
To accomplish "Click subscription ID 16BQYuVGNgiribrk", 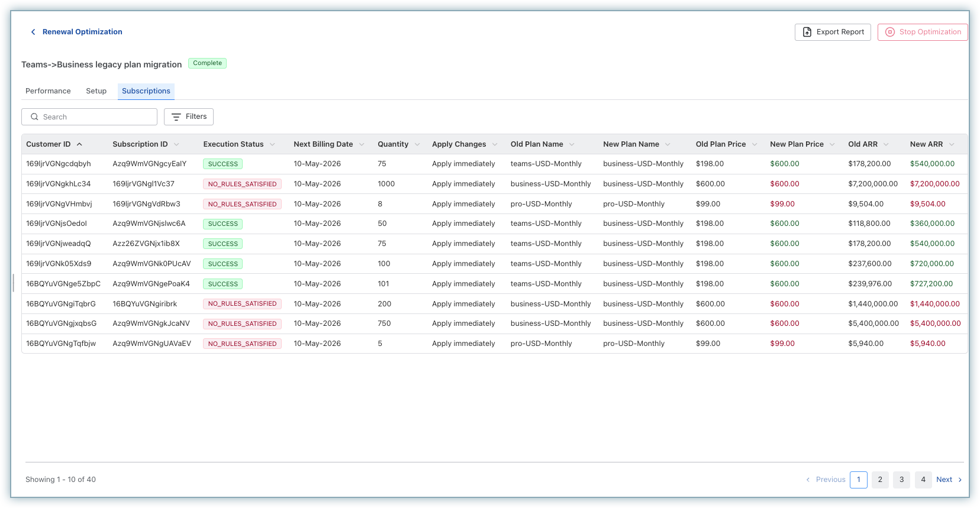I will click(x=145, y=304).
